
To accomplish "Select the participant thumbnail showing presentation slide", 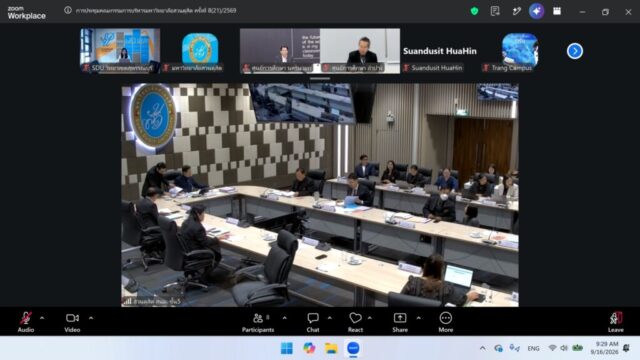I will (x=280, y=51).
